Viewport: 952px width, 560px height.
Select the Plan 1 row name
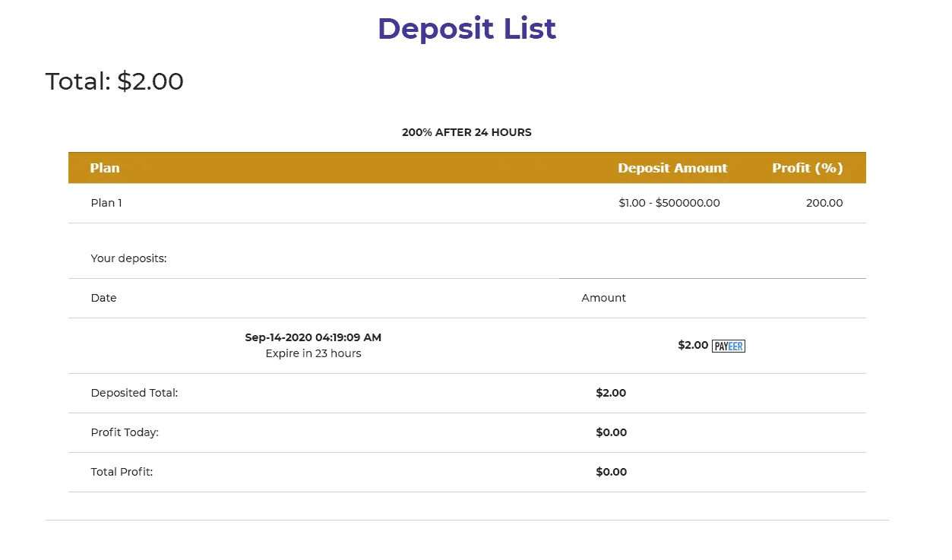106,203
